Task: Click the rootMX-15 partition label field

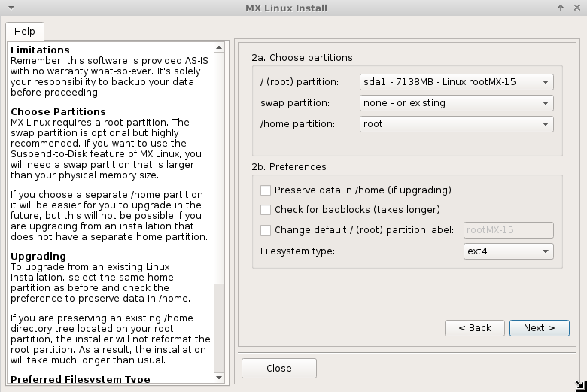Action: pyautogui.click(x=509, y=230)
